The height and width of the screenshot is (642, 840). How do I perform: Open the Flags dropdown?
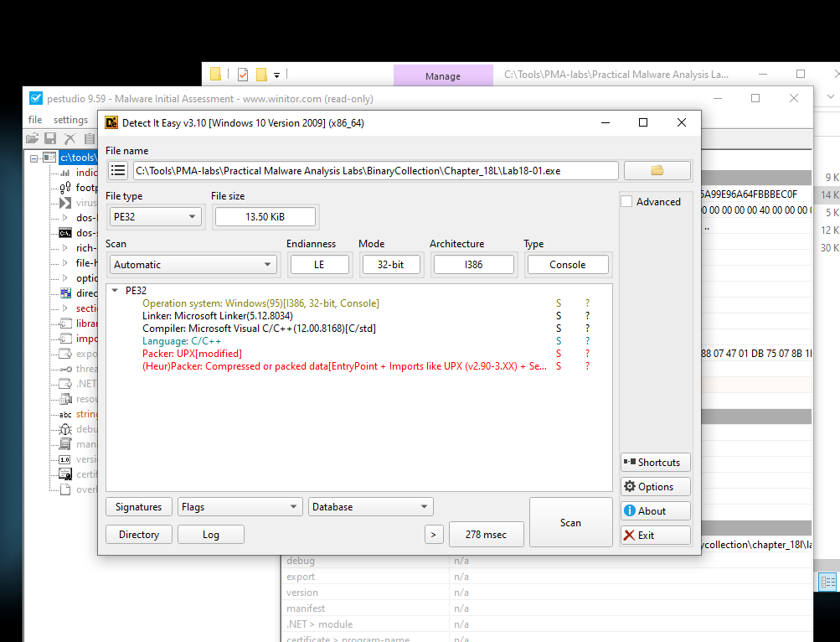pos(239,507)
